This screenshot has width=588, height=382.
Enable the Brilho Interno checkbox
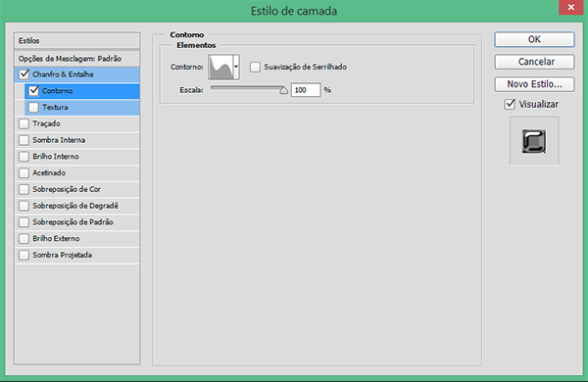[24, 157]
